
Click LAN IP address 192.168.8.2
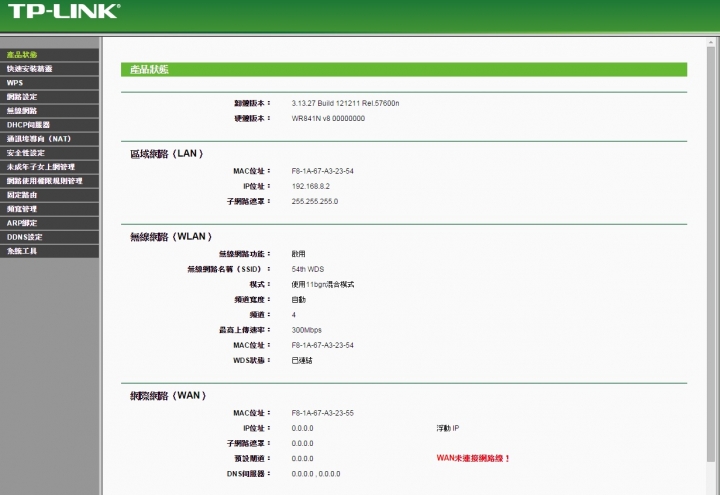click(310, 186)
